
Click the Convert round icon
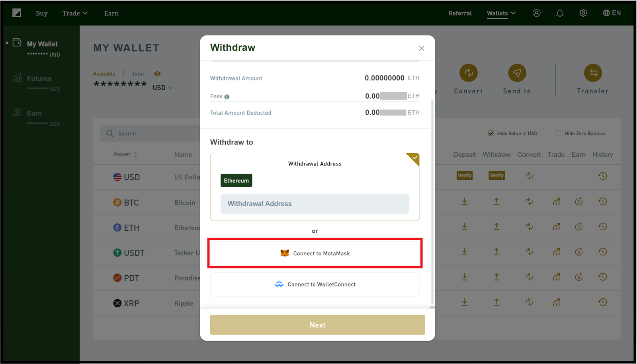click(469, 73)
